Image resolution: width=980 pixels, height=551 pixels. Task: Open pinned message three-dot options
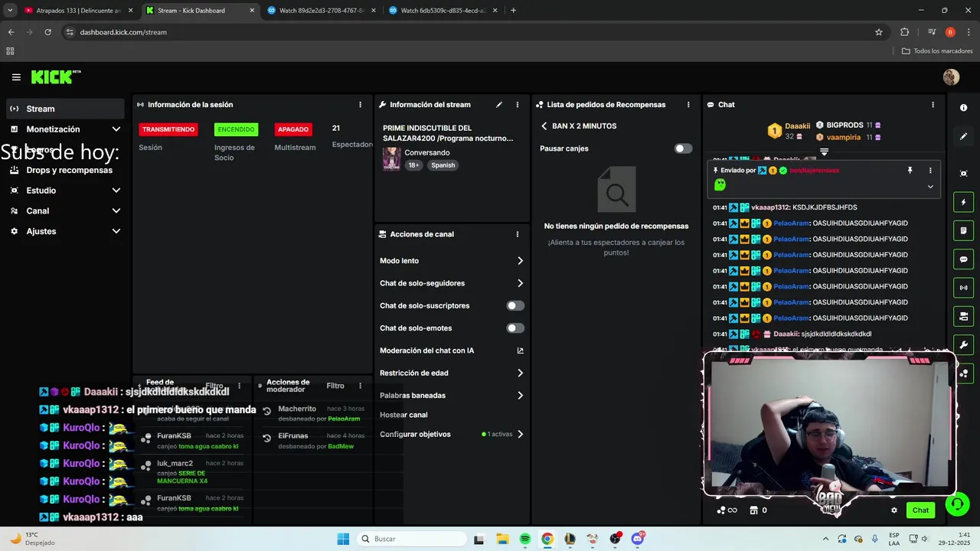tap(930, 171)
